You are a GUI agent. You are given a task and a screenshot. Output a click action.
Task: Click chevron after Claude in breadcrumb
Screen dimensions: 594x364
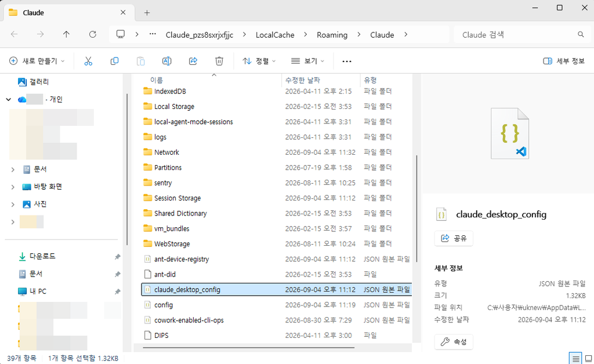pos(405,34)
